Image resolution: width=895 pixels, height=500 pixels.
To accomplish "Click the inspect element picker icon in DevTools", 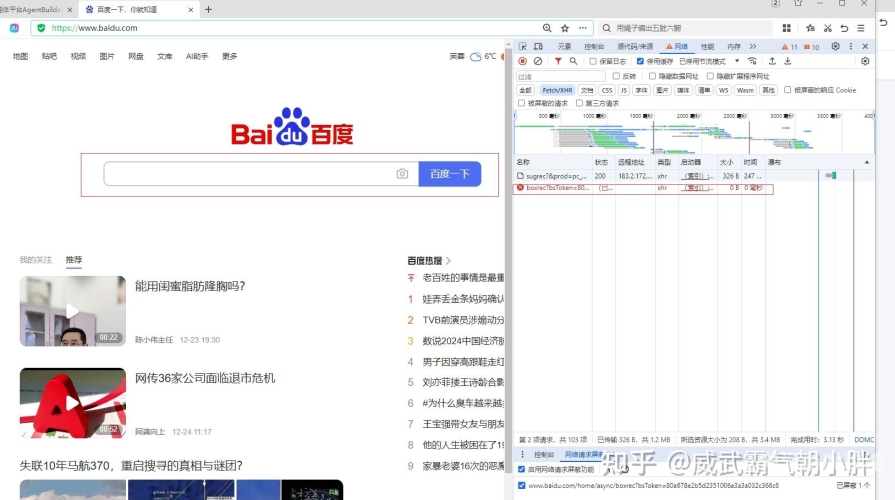I will tap(523, 46).
